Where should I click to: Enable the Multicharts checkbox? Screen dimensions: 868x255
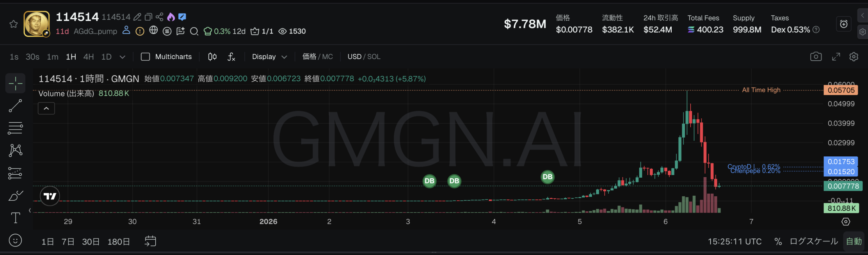[x=145, y=57]
